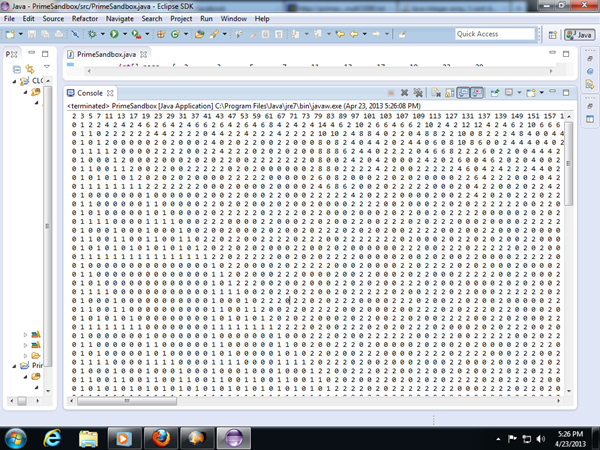600x450 pixels.
Task: Collapse the Prin project tree node
Action: 15,366
